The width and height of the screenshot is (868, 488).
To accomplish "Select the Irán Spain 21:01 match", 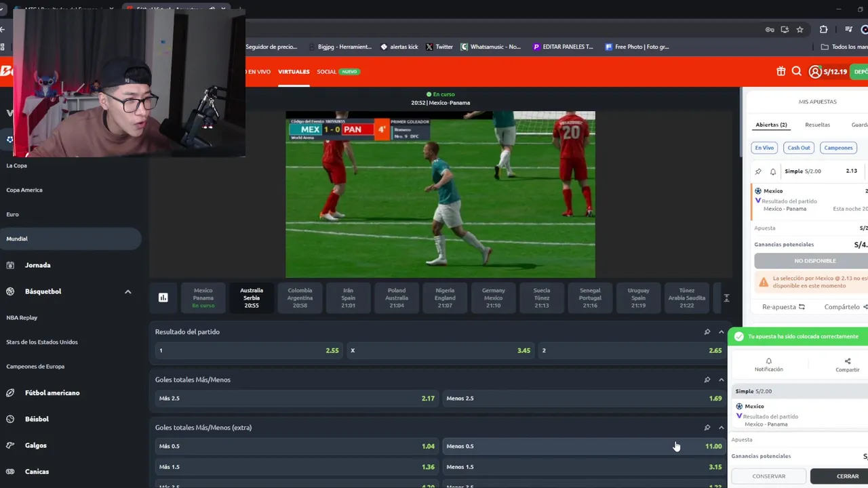I will (348, 298).
